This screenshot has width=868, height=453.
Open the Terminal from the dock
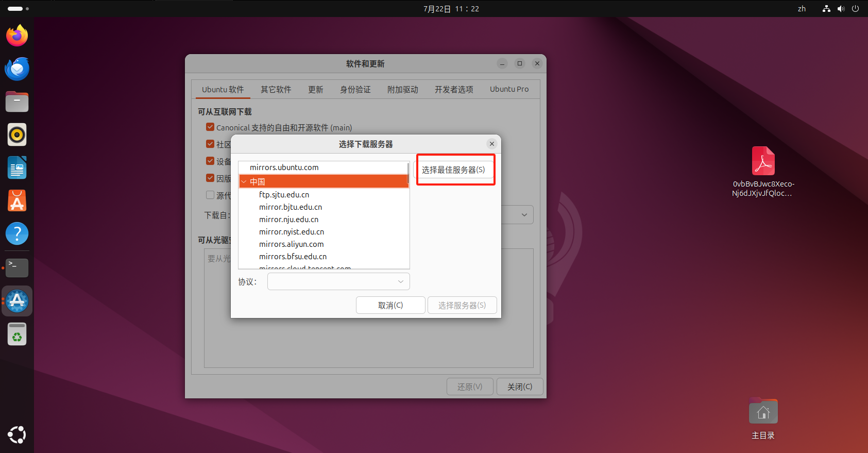point(17,268)
